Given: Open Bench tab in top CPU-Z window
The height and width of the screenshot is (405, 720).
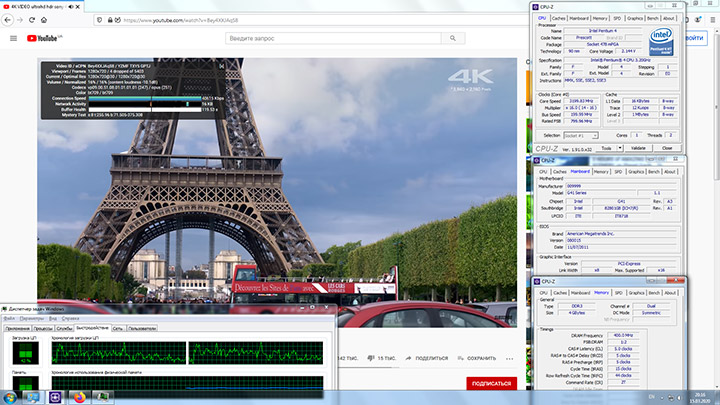Looking at the screenshot, I should (x=652, y=18).
